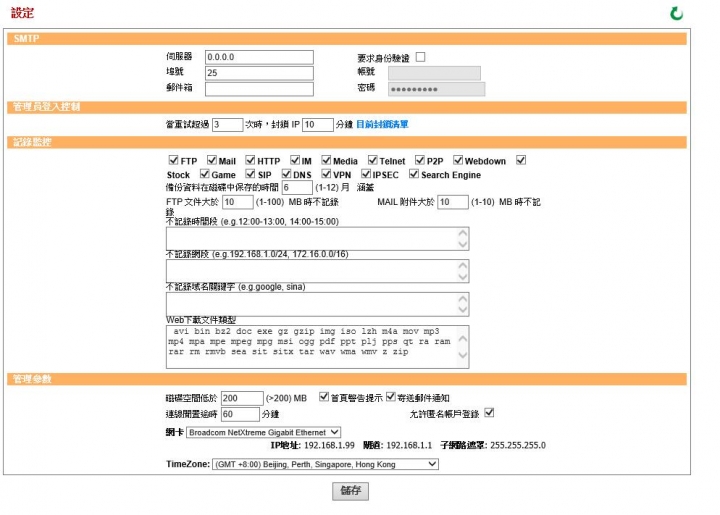Click down arrow in 不記錄時間段 scrollbar

point(463,244)
